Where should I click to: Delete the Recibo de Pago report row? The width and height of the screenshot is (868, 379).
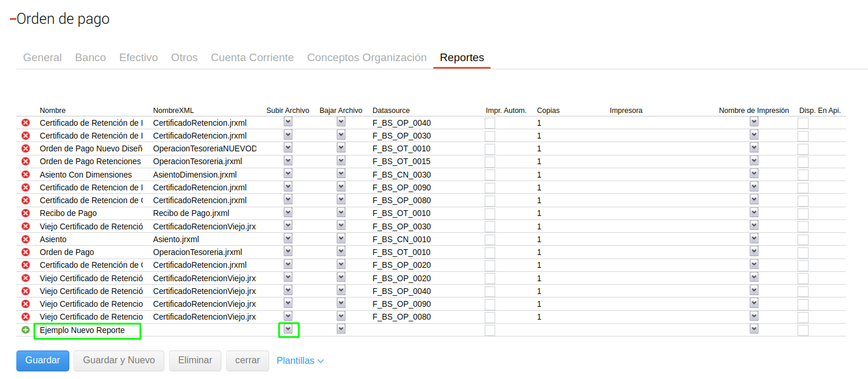tap(26, 213)
